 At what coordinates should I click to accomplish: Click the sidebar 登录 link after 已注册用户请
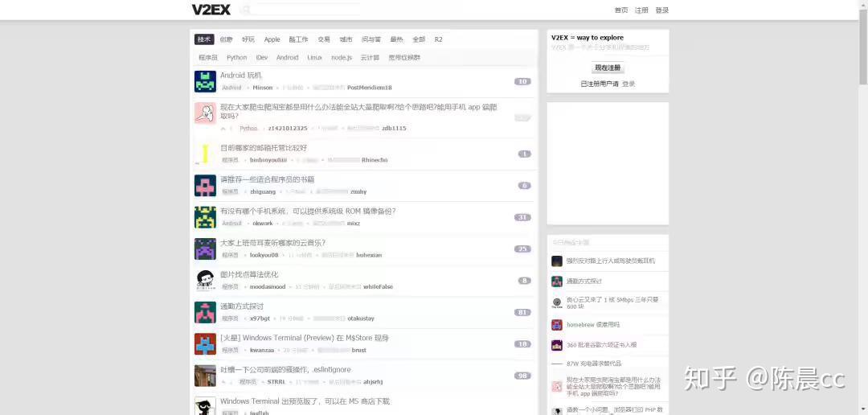tap(628, 84)
